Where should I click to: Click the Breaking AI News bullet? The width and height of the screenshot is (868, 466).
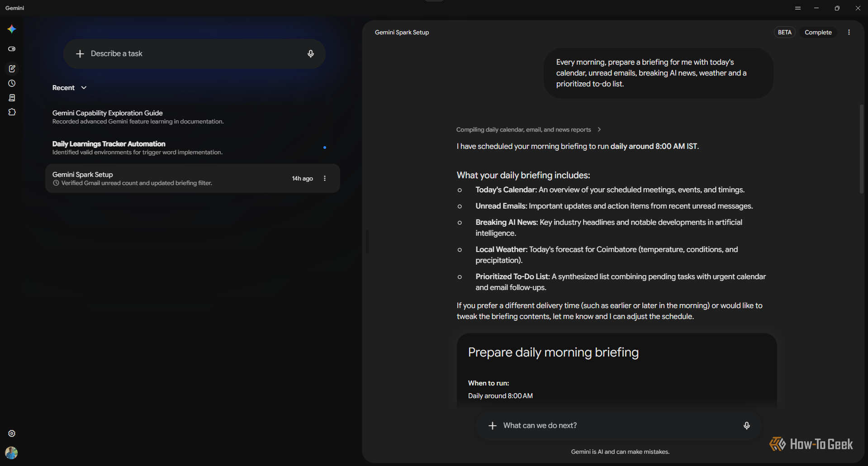point(609,228)
